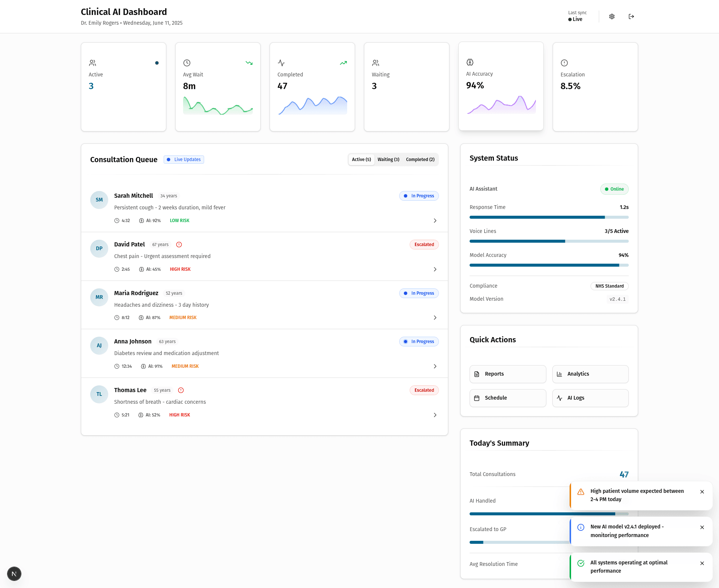Click the Response Time progress bar
The width and height of the screenshot is (719, 588).
click(x=549, y=217)
